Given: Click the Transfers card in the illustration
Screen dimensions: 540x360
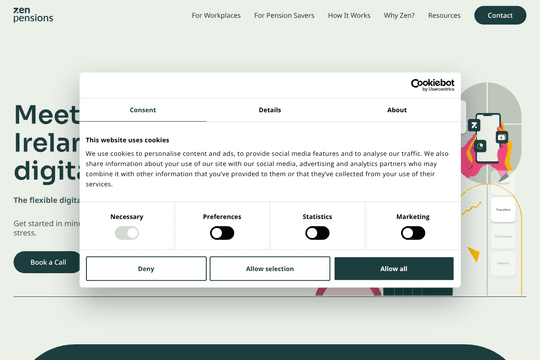Looking at the screenshot, I should point(503,209).
